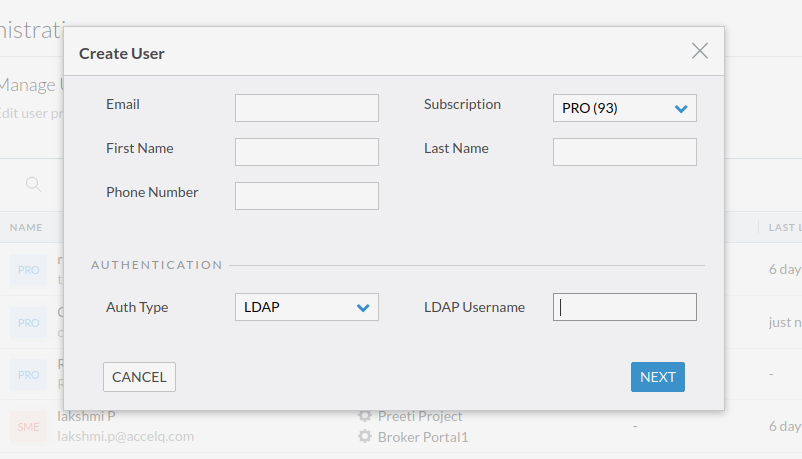Sort by NAME column header
This screenshot has width=802, height=459.
pyautogui.click(x=26, y=228)
